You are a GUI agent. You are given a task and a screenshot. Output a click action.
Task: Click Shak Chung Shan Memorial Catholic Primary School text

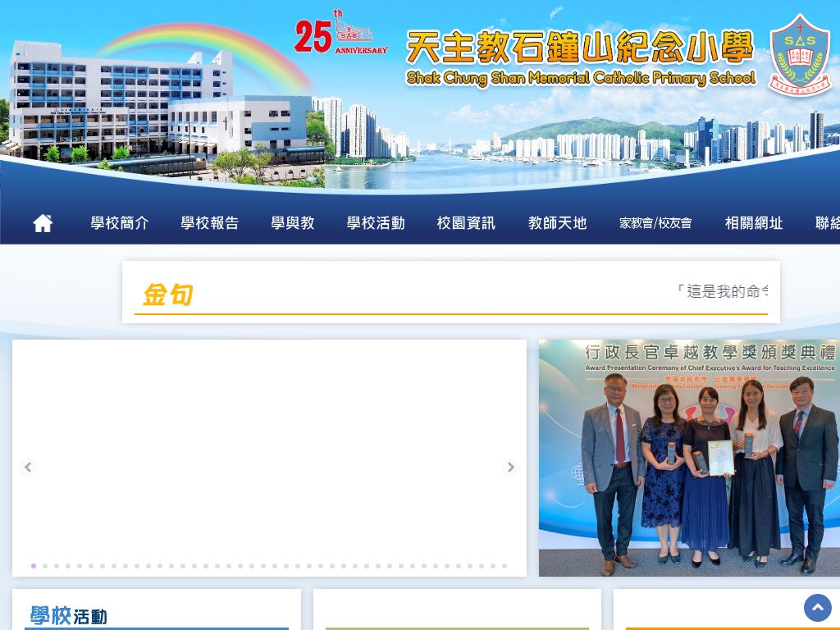click(581, 78)
